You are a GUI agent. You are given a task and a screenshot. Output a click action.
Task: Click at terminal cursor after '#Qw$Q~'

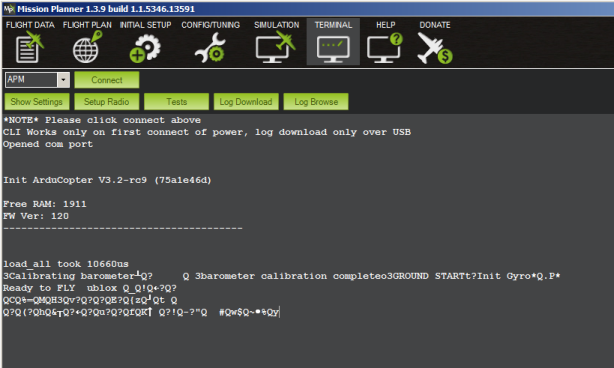point(280,312)
